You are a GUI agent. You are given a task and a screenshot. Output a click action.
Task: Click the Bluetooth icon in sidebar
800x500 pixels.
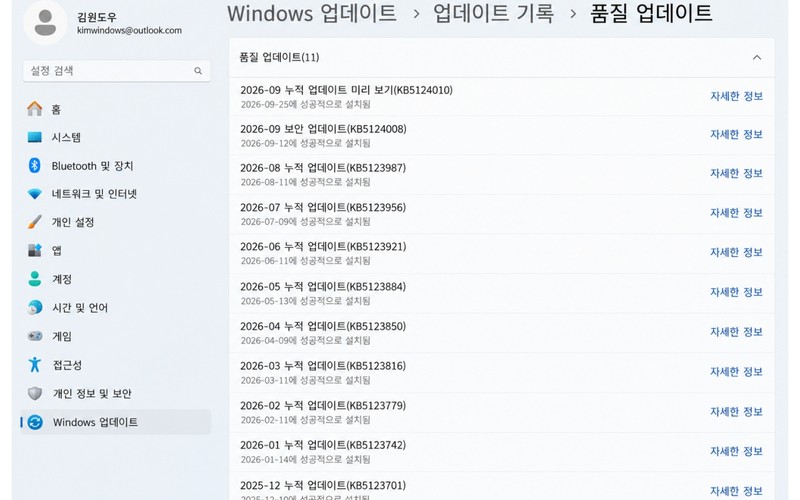click(35, 165)
